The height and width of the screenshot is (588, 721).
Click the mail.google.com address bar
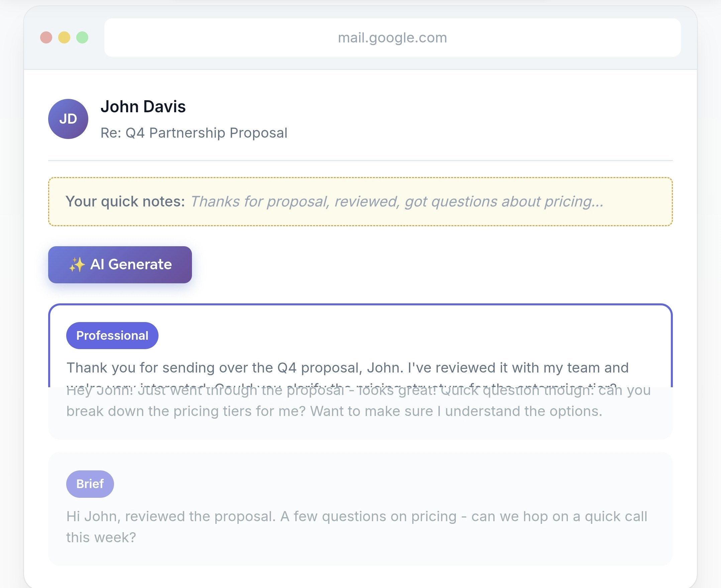(x=392, y=38)
